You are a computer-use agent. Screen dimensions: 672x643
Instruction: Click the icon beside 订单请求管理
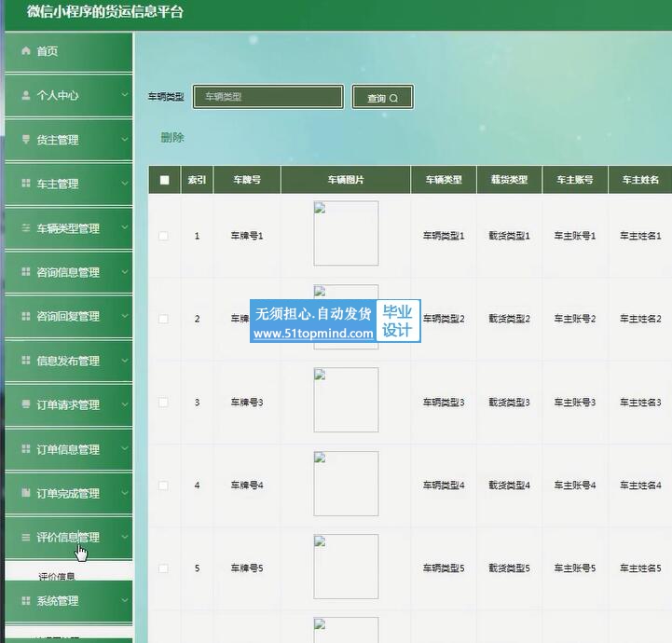point(26,404)
